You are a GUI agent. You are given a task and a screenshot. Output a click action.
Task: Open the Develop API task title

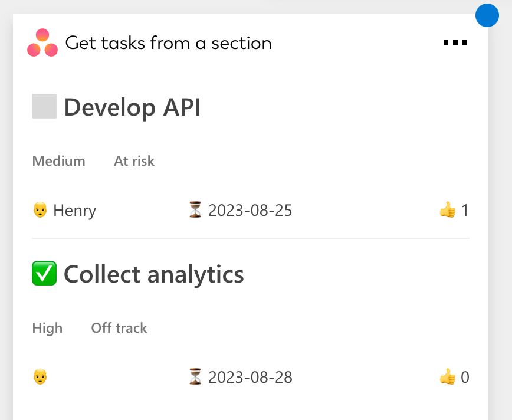[132, 108]
